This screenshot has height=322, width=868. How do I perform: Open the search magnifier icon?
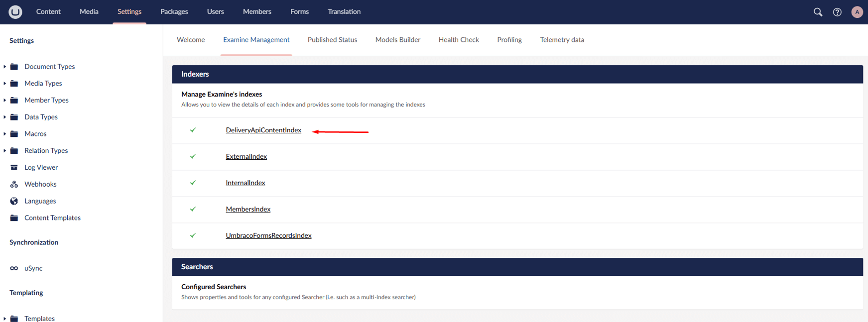(818, 12)
